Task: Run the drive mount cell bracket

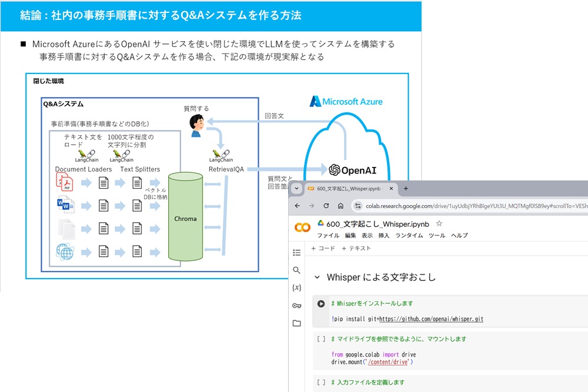Action: point(321,339)
